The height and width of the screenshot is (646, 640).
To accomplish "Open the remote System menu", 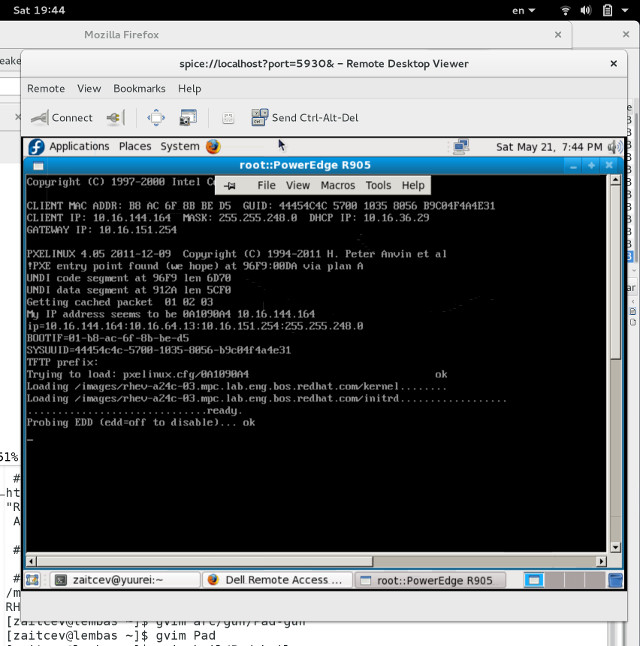I will [x=180, y=146].
